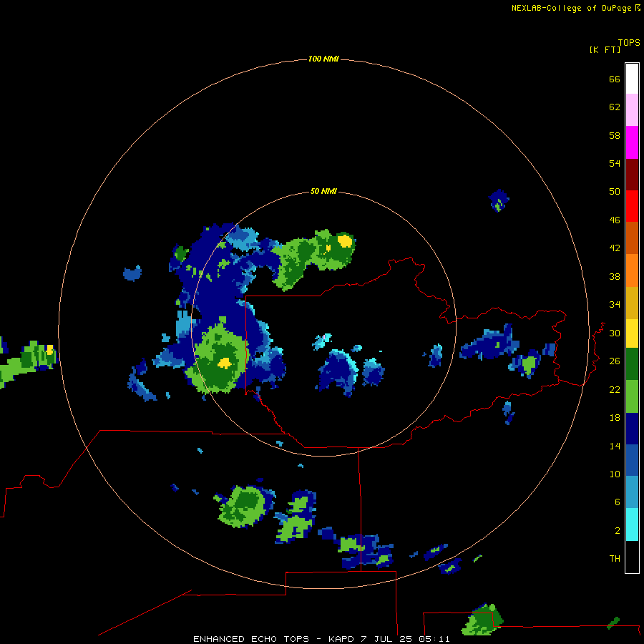The height and width of the screenshot is (644, 644).
Task: Click the magenta legend swatch
Action: pos(632,142)
